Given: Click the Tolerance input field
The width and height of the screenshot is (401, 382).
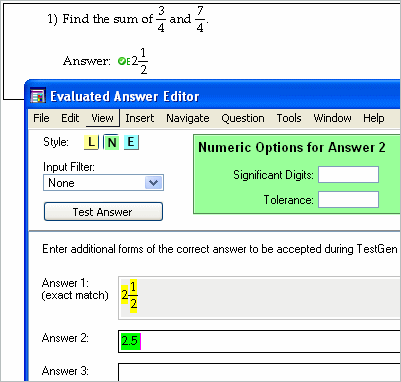Looking at the screenshot, I should 348,199.
